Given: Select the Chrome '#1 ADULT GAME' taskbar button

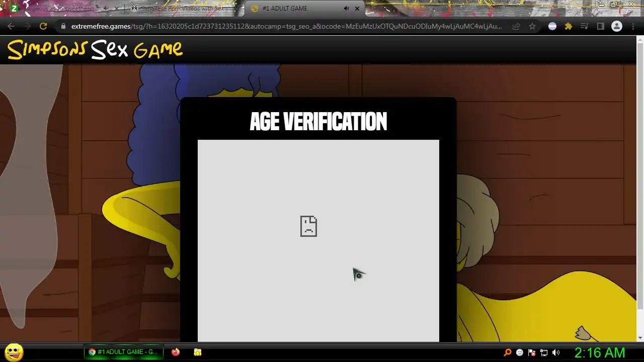Looking at the screenshot, I should coord(123,352).
